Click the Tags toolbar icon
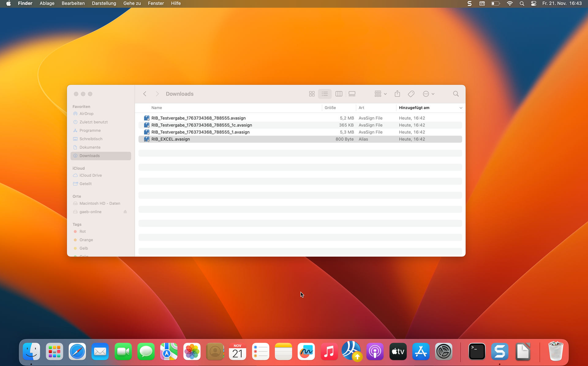Screen dimensions: 588x366 411,94
